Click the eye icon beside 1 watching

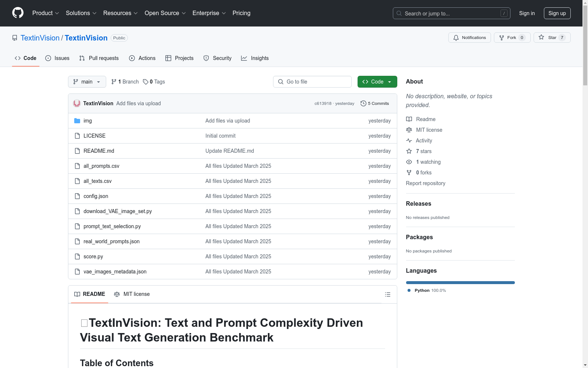409,162
